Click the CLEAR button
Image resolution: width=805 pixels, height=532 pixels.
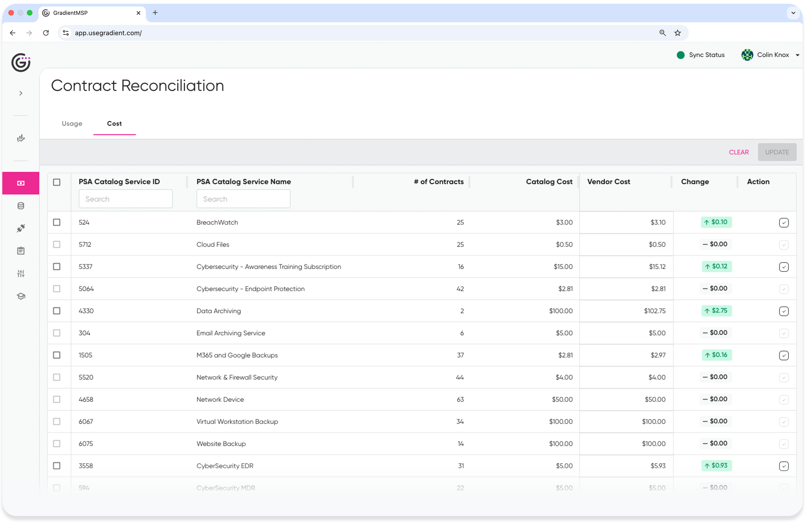click(x=738, y=152)
